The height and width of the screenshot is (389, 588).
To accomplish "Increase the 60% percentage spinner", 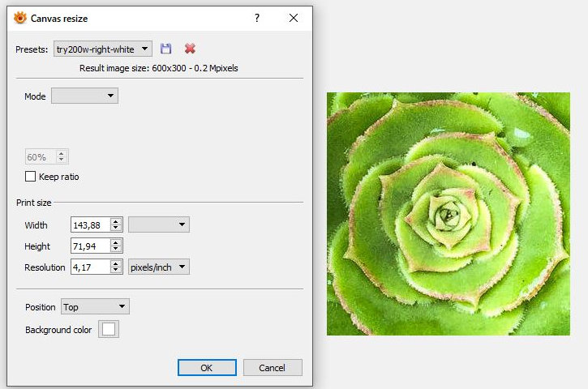I will point(62,153).
